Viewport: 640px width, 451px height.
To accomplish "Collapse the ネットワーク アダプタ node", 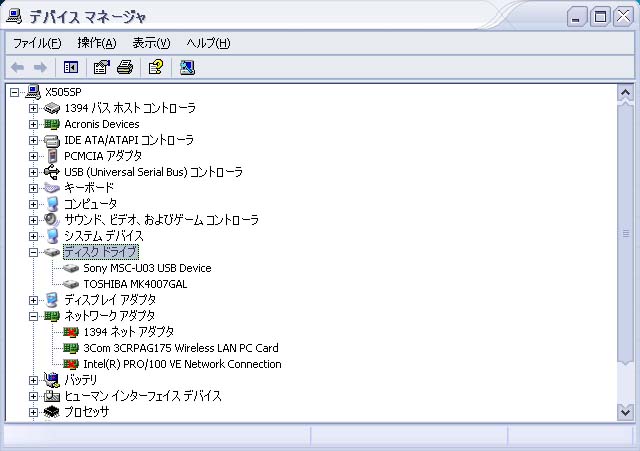I will click(33, 316).
